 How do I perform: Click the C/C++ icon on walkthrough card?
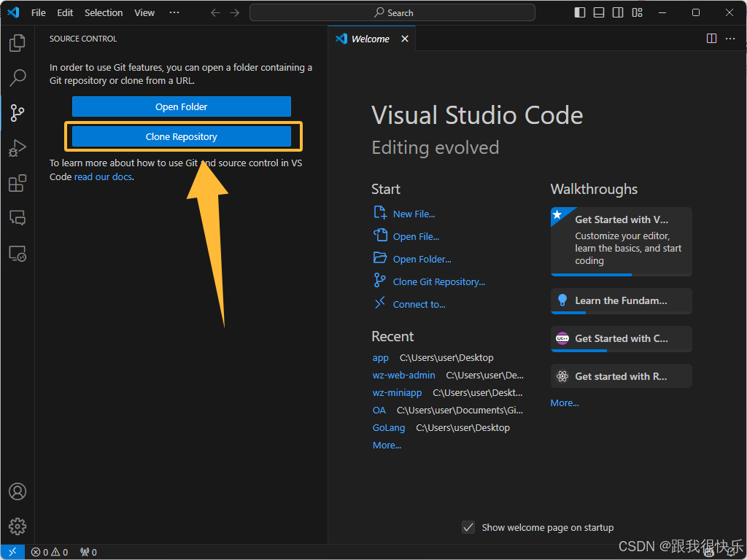click(562, 338)
